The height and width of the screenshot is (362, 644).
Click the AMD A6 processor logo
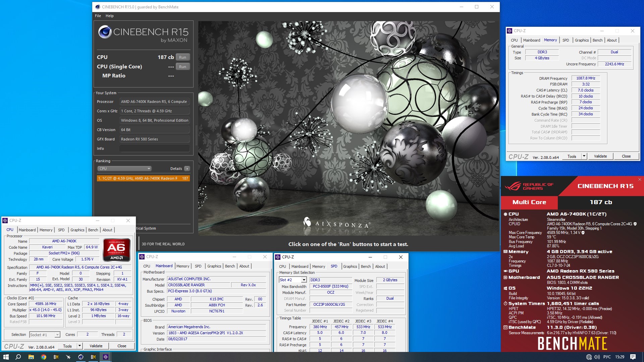(116, 249)
